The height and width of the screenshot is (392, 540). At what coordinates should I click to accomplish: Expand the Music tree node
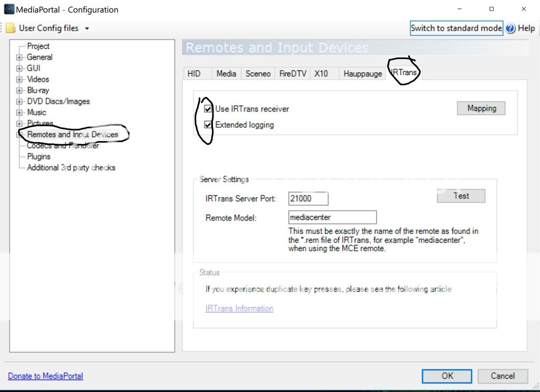click(x=20, y=113)
